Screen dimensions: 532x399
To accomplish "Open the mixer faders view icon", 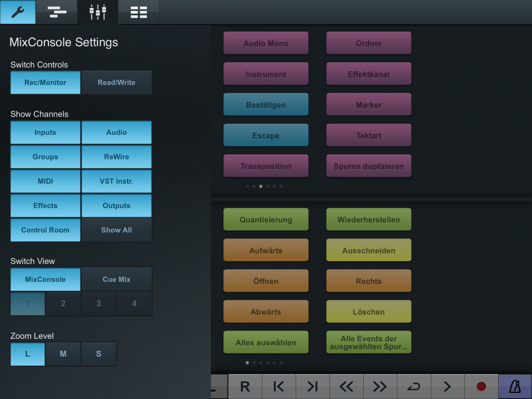I will (98, 12).
